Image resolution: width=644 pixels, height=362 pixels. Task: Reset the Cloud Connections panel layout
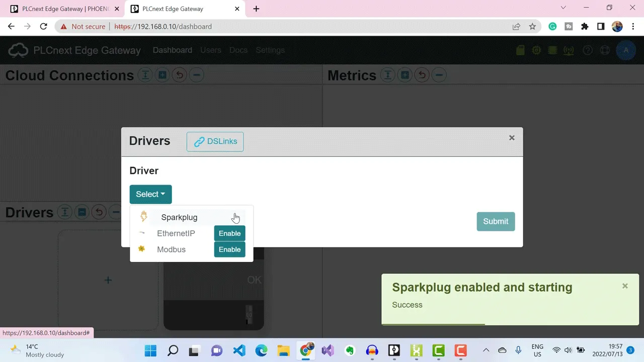tap(179, 75)
